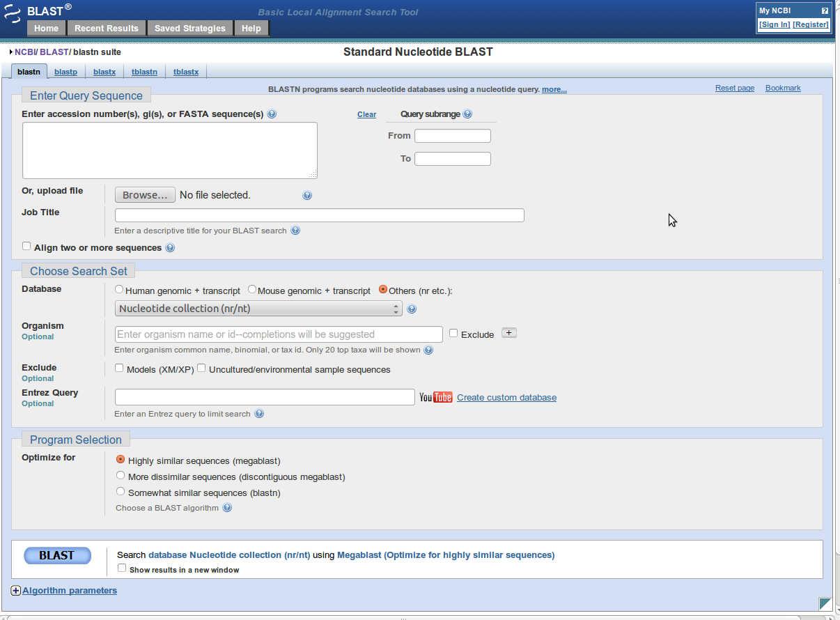The width and height of the screenshot is (840, 620).
Task: Focus the Query subrange To field
Action: [453, 159]
